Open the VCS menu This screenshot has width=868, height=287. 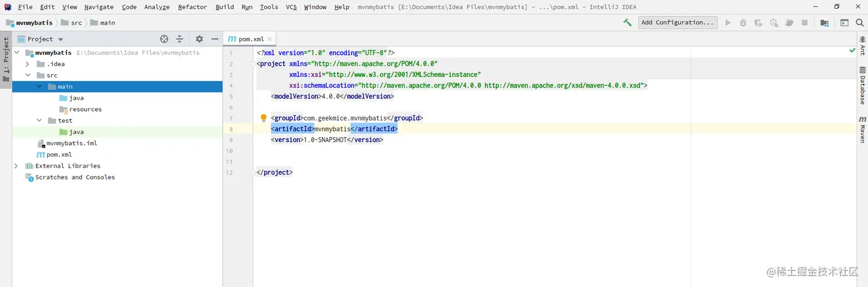point(291,7)
